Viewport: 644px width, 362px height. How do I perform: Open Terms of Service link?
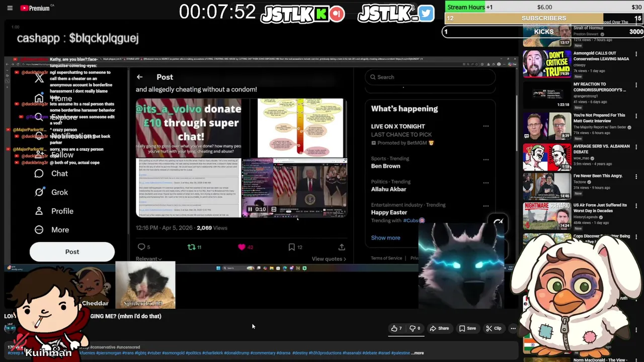click(386, 258)
